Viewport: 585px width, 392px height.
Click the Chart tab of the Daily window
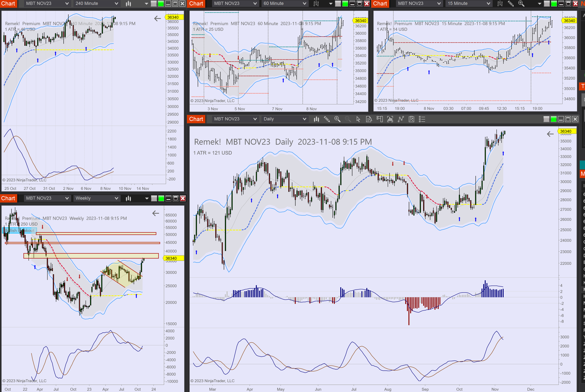coord(196,119)
